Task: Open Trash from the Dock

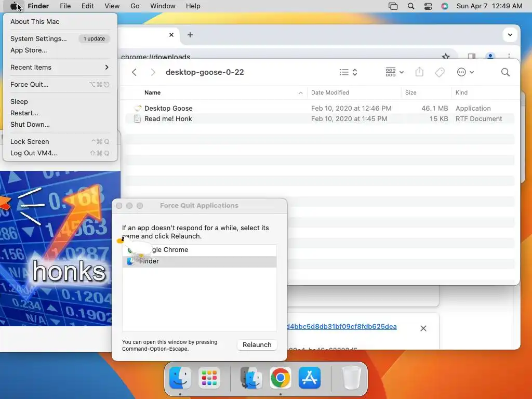Action: pyautogui.click(x=351, y=378)
